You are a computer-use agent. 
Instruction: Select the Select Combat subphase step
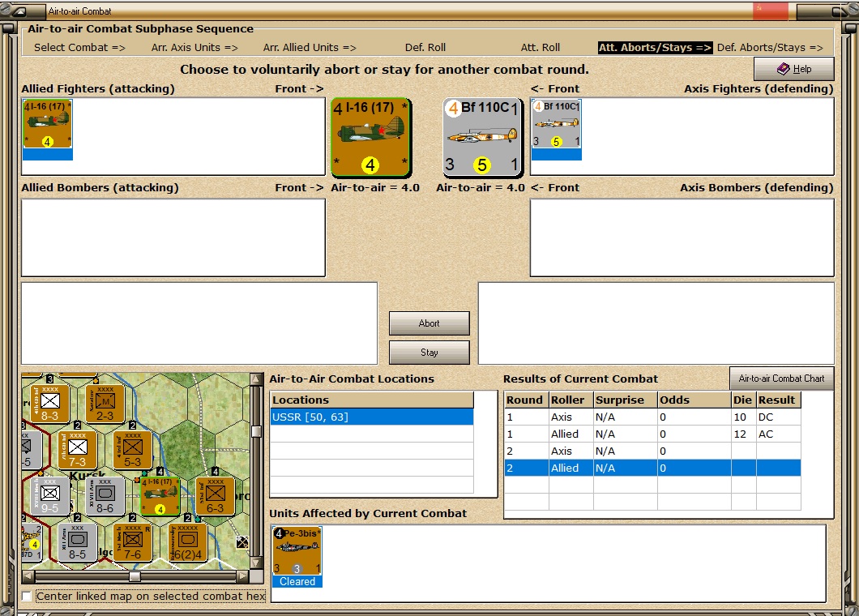[79, 48]
